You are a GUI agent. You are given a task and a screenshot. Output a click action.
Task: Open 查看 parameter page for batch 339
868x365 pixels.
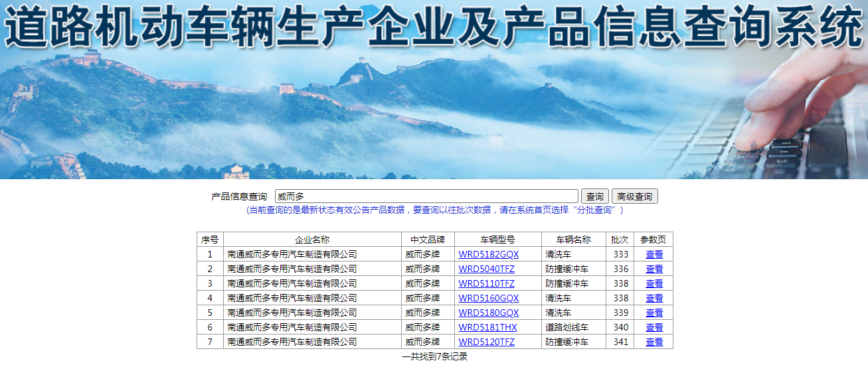click(654, 313)
